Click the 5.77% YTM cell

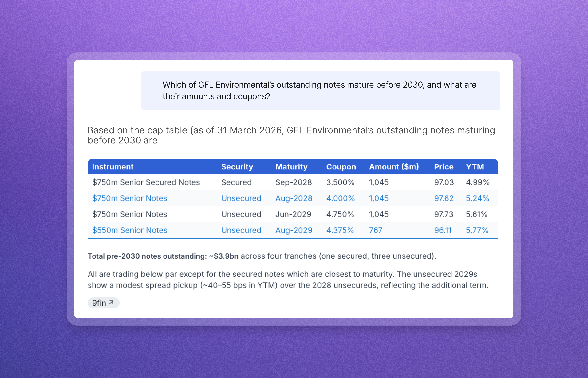[x=477, y=230]
